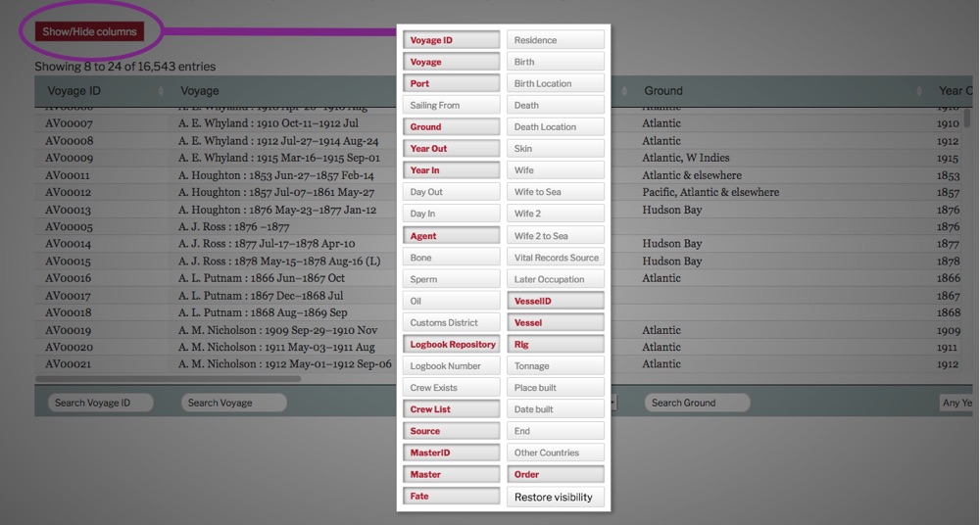Sort by Voyage ID column sort arrows
Screen dimensions: 980x525
click(x=161, y=91)
